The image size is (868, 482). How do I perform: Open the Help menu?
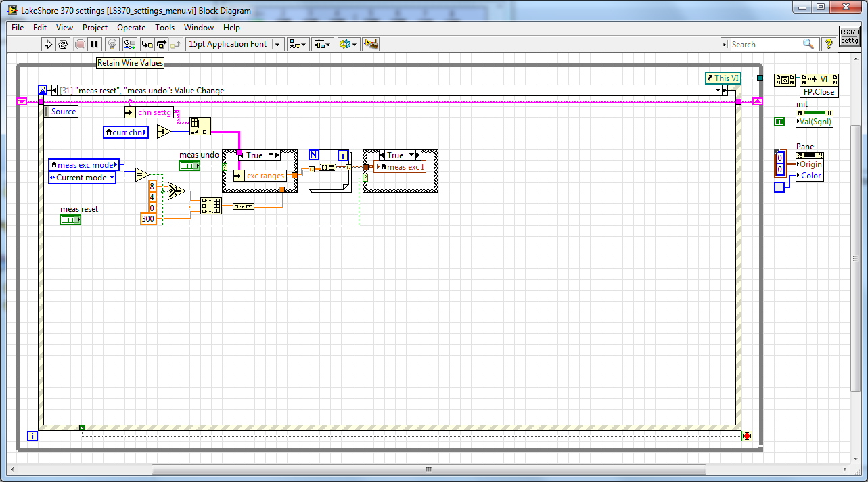pos(231,28)
